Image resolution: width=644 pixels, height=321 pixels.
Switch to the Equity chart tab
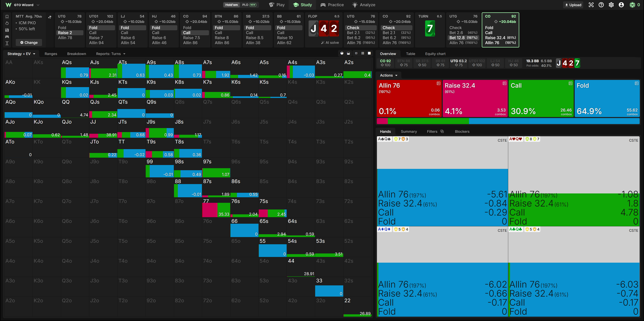[x=435, y=54]
